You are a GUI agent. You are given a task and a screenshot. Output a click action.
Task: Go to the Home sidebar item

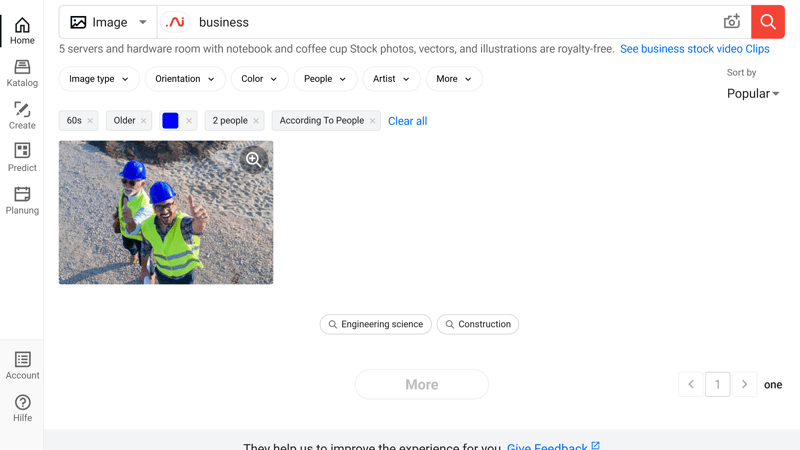point(22,31)
